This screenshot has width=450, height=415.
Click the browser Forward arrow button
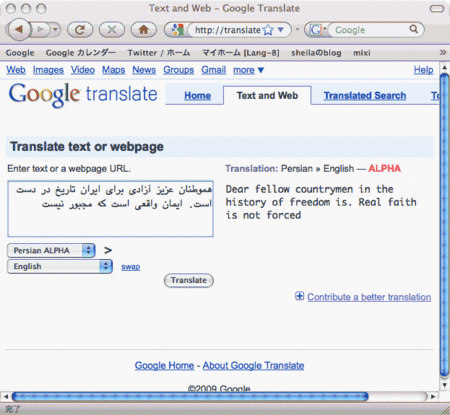40,30
